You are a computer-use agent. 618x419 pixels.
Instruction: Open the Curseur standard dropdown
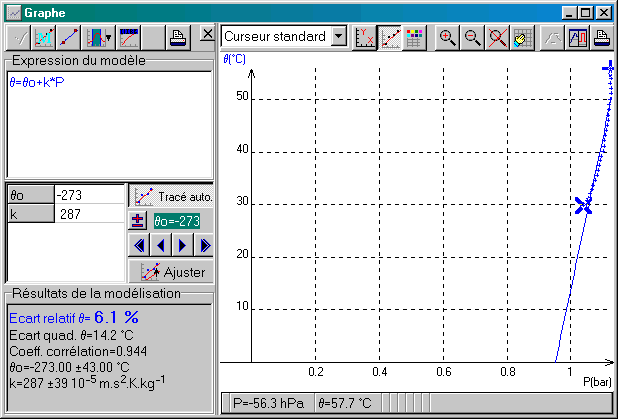point(338,37)
